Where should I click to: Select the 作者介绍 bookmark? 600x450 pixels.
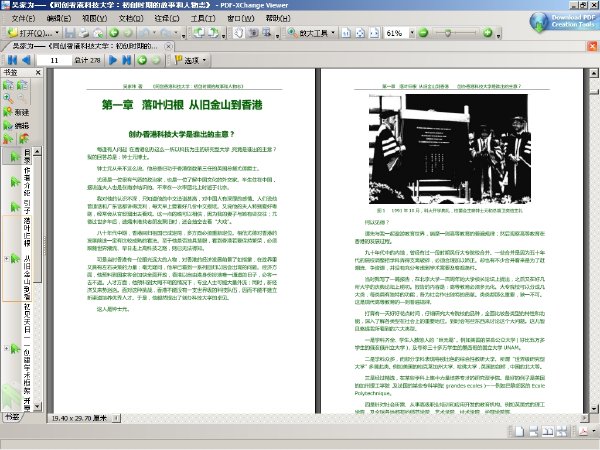click(27, 181)
